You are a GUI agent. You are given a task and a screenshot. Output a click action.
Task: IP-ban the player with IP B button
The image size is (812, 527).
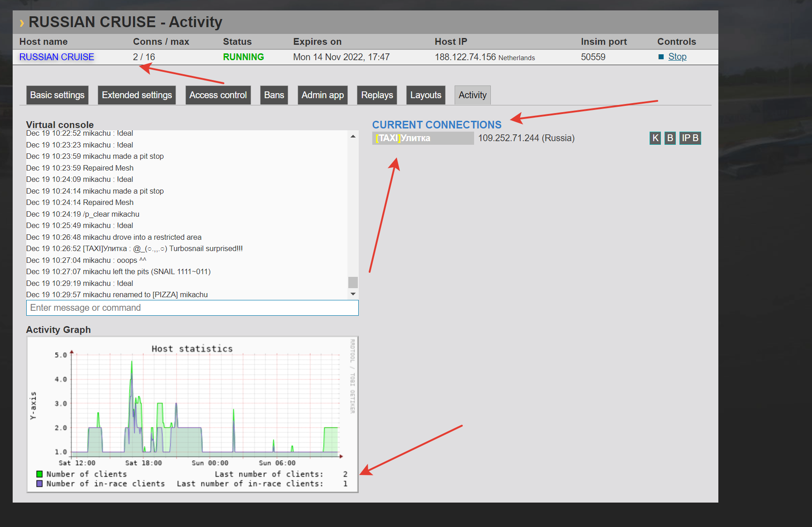(690, 138)
